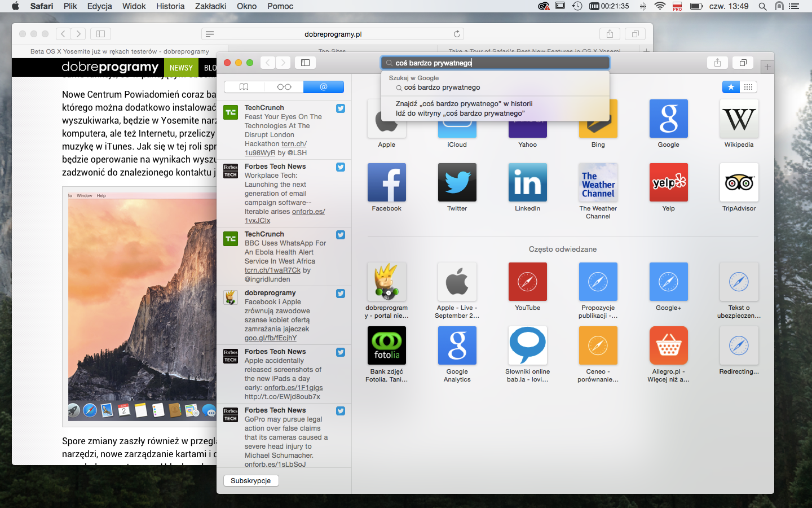
Task: Show Favorites with the star toggle
Action: pyautogui.click(x=731, y=87)
